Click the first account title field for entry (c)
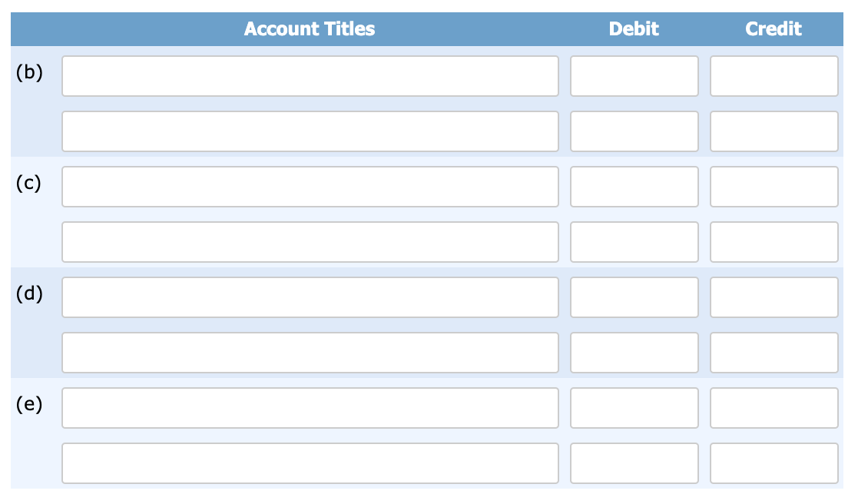The height and width of the screenshot is (504, 868). click(310, 186)
